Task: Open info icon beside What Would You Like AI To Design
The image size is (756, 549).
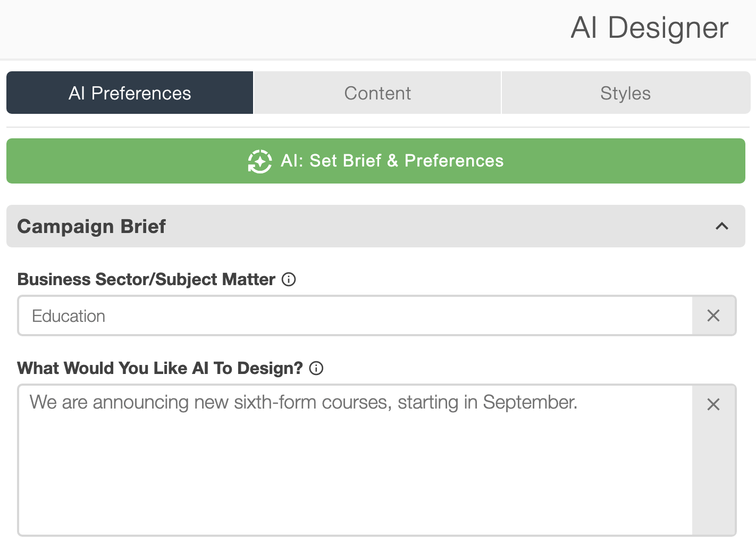Action: (x=316, y=368)
